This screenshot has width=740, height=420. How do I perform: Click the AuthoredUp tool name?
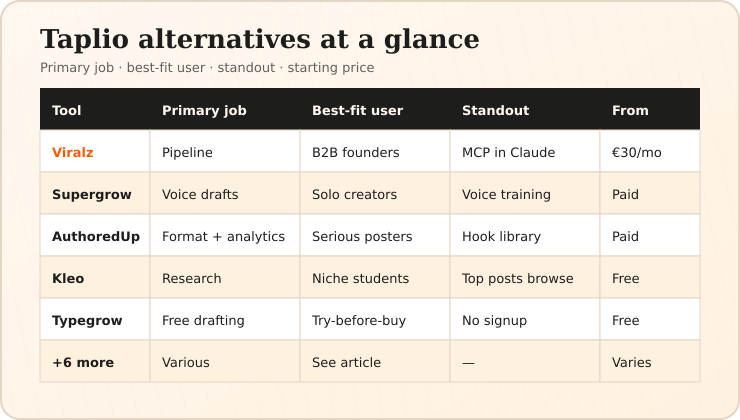pyautogui.click(x=96, y=236)
